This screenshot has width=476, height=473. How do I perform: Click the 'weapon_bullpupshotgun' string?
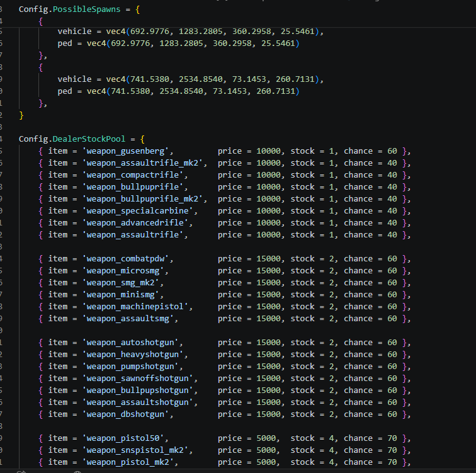coord(138,390)
